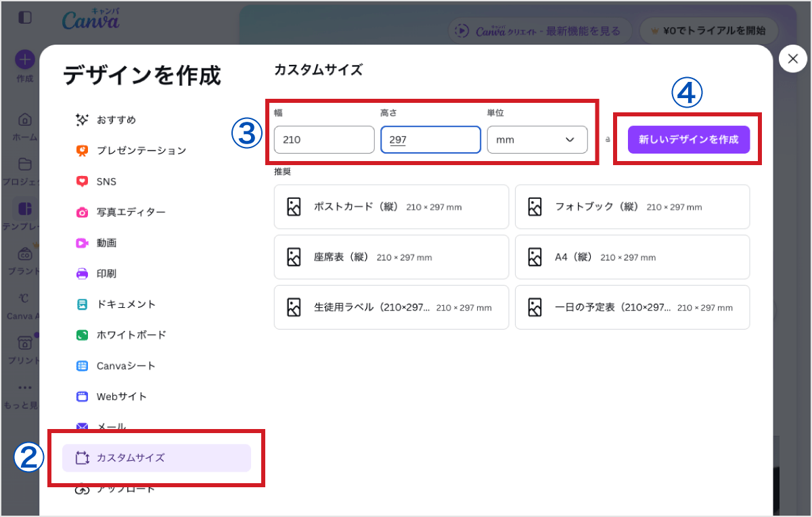Start a trial via ¥0でトライアルを開始

(708, 30)
